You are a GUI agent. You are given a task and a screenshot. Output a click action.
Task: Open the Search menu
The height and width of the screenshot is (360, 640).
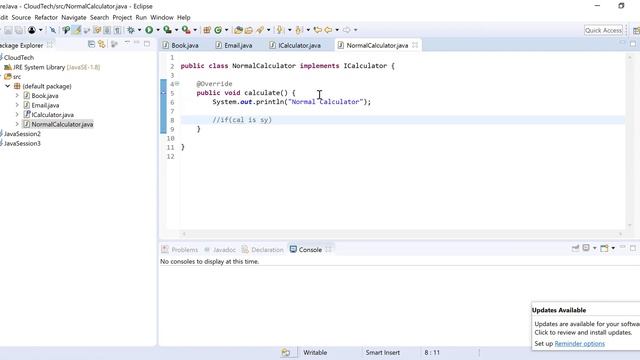pyautogui.click(x=100, y=18)
